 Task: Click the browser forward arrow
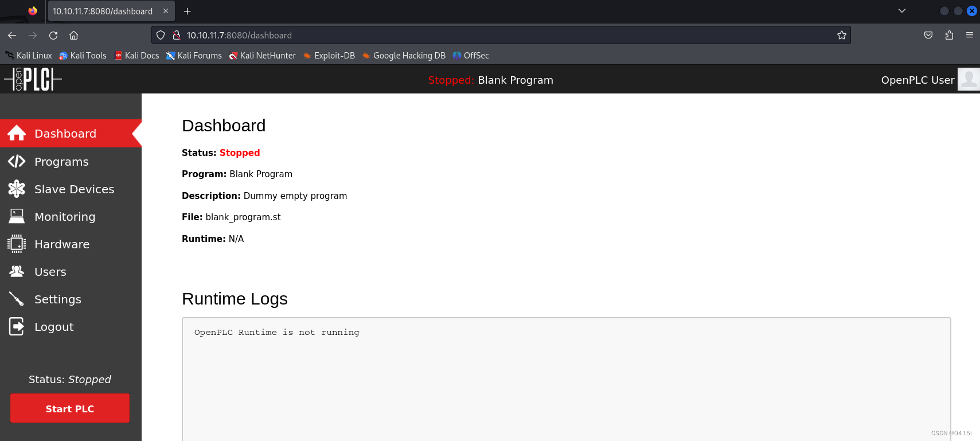click(x=33, y=35)
